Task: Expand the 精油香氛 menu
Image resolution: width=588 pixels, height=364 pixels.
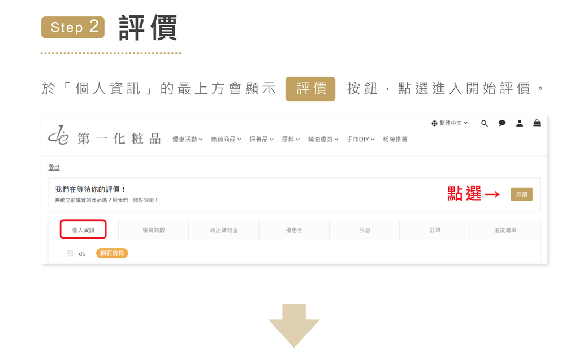Action: (323, 139)
